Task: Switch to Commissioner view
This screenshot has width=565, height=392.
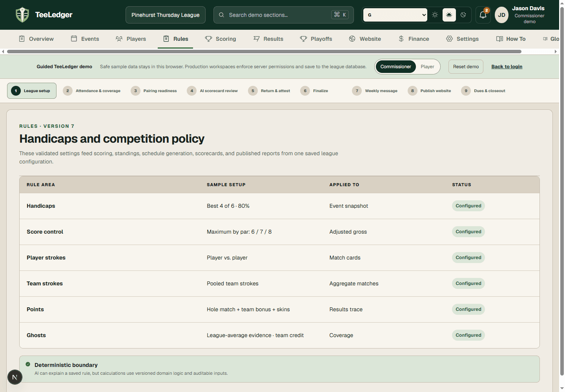Action: 395,67
